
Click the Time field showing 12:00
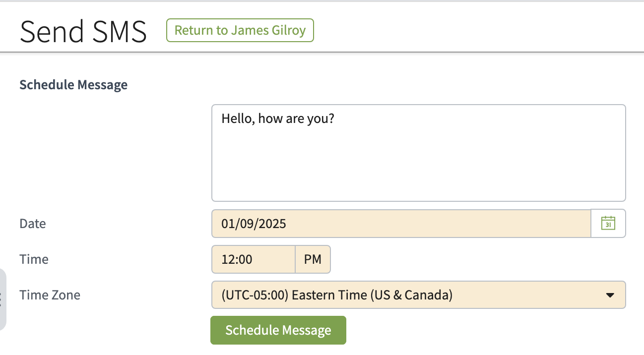[253, 259]
